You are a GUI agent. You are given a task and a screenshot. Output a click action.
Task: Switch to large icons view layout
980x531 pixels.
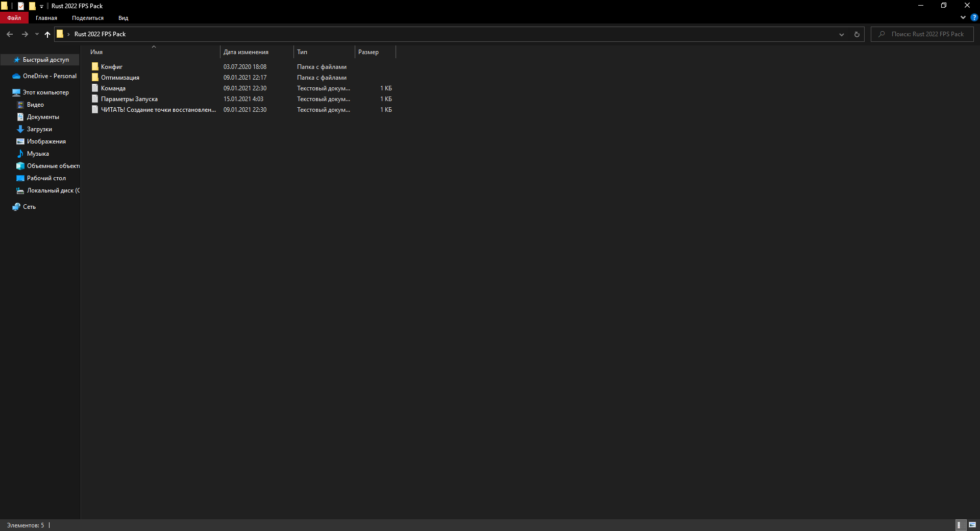(x=972, y=525)
